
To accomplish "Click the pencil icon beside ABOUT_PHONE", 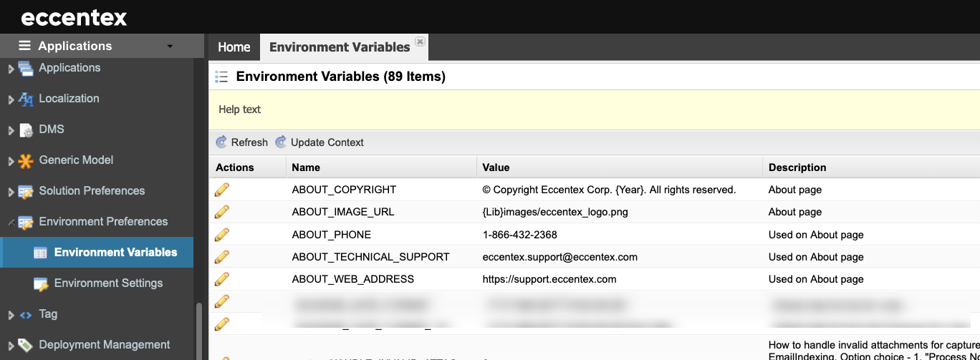I will tap(222, 234).
